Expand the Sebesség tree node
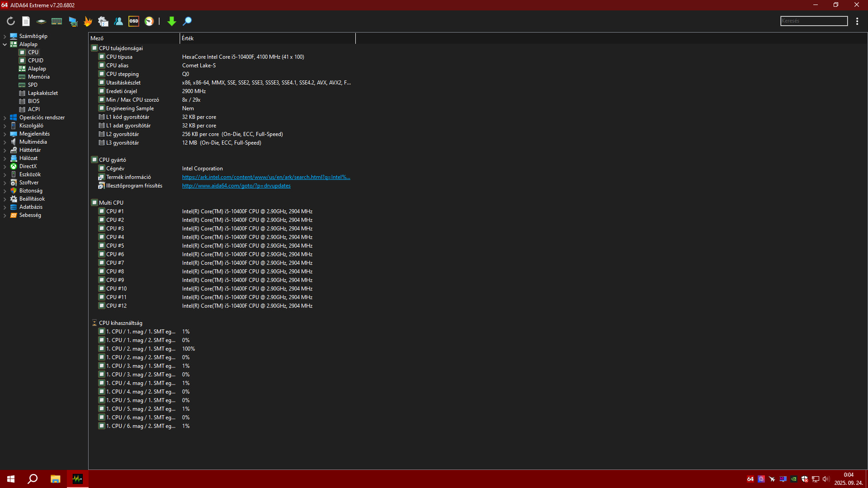868x488 pixels. 5,215
